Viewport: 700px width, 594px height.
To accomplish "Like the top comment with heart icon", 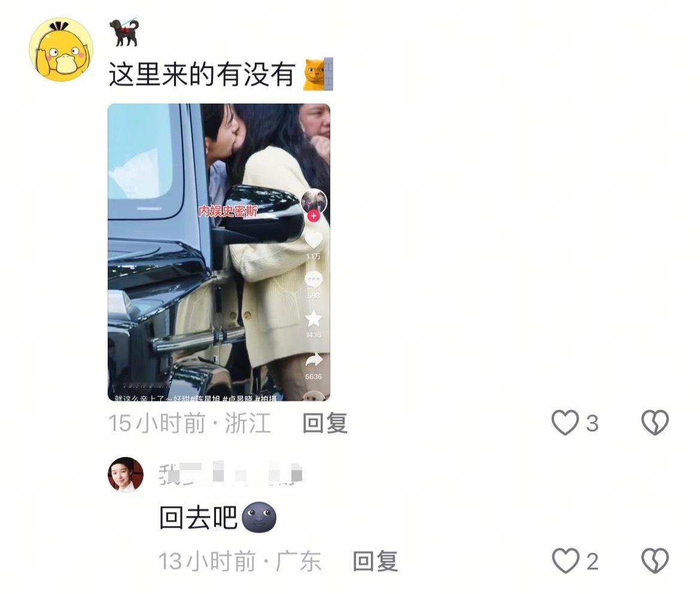I will click(x=565, y=423).
